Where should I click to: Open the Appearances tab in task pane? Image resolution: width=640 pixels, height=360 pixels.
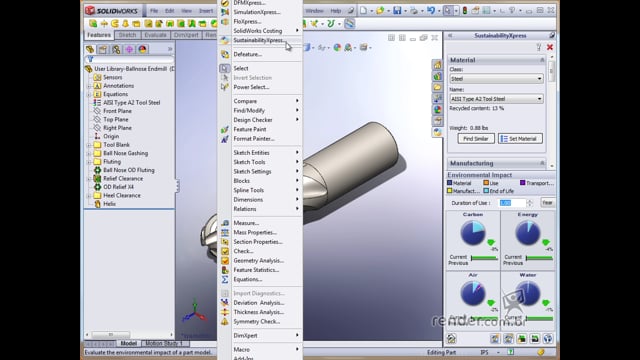pos(438,110)
